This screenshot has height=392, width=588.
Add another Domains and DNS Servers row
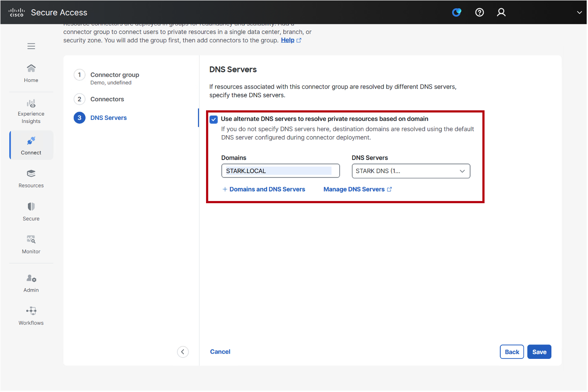coord(264,189)
